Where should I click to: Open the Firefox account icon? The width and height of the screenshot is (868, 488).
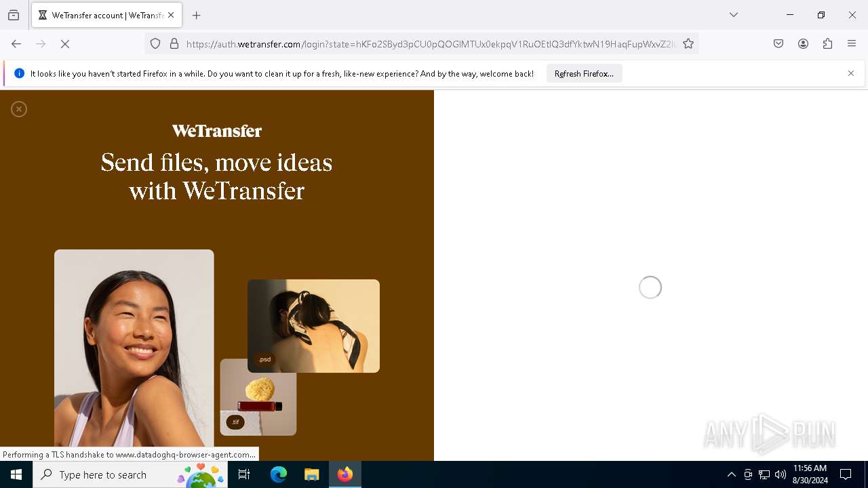803,44
